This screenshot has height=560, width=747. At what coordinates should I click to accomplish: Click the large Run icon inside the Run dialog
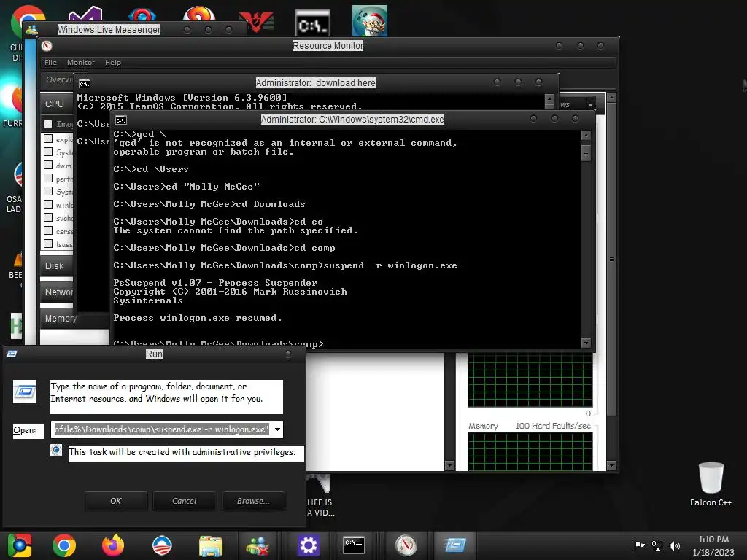point(25,392)
